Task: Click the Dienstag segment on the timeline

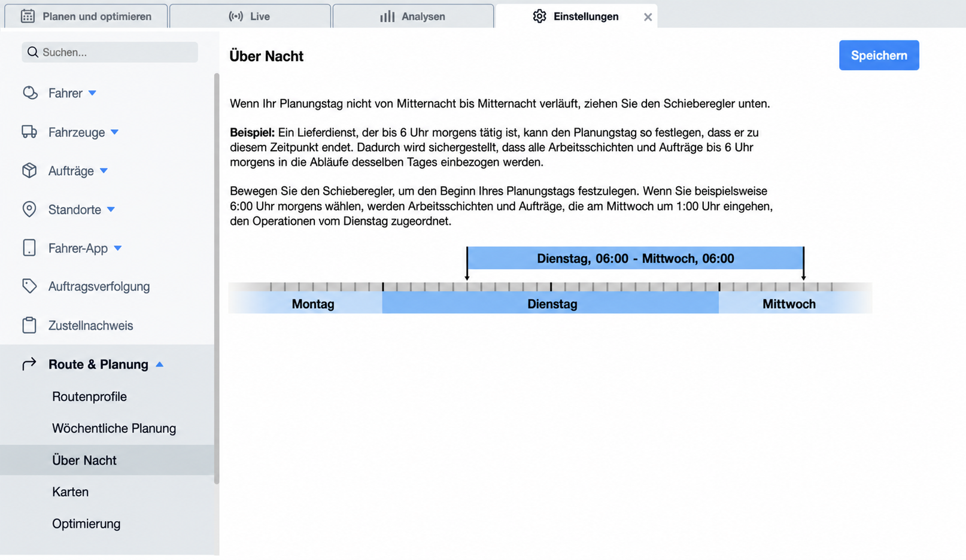Action: click(551, 303)
